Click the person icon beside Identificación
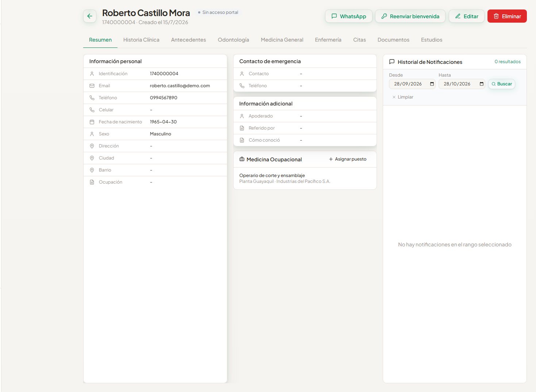This screenshot has width=536, height=392. (92, 74)
